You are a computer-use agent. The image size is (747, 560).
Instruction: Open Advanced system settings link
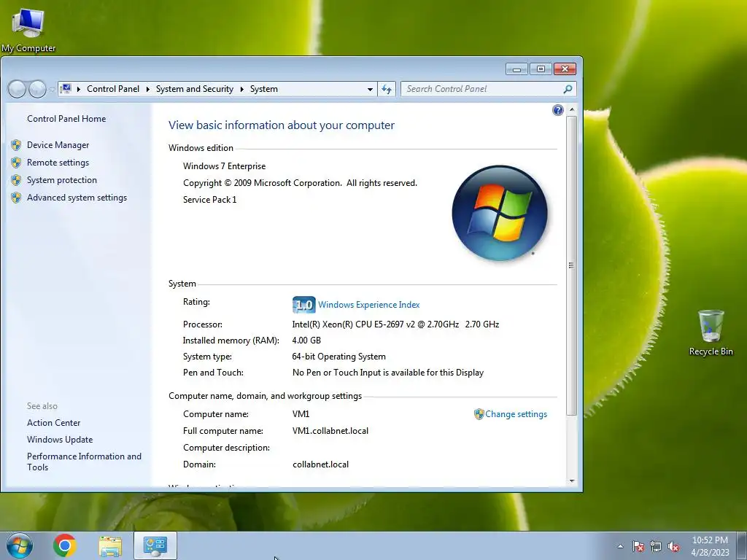(77, 198)
